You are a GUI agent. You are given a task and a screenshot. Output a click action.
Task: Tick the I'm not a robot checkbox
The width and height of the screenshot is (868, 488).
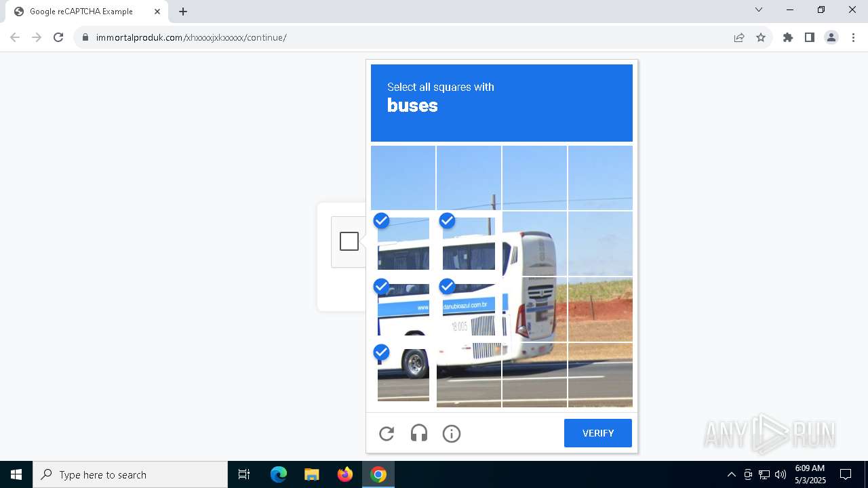click(349, 241)
